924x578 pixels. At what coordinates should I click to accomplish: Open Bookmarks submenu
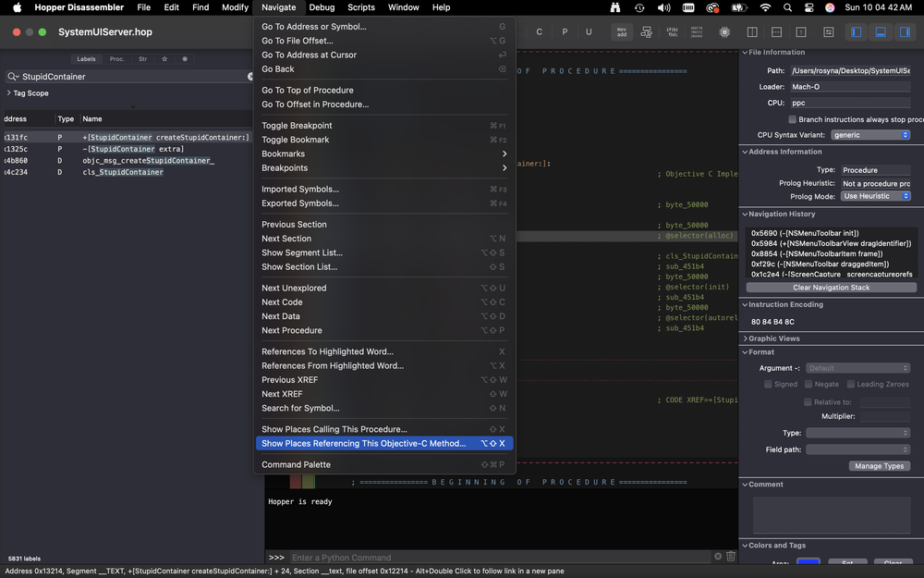pyautogui.click(x=384, y=154)
